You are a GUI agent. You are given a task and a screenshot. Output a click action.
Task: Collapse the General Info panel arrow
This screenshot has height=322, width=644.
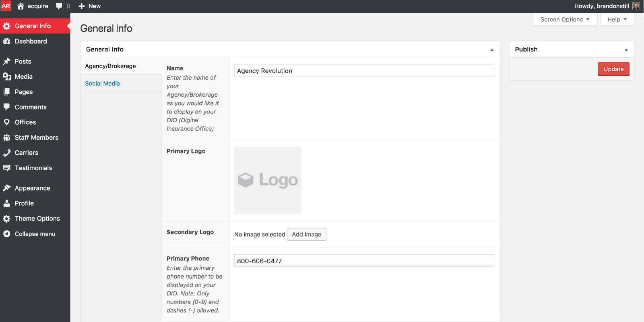[x=492, y=50]
